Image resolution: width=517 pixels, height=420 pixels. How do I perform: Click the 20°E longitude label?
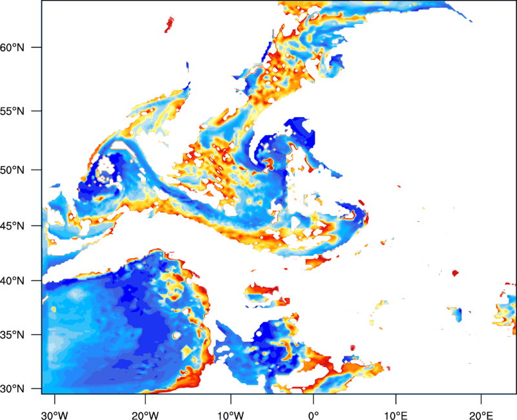481,415
